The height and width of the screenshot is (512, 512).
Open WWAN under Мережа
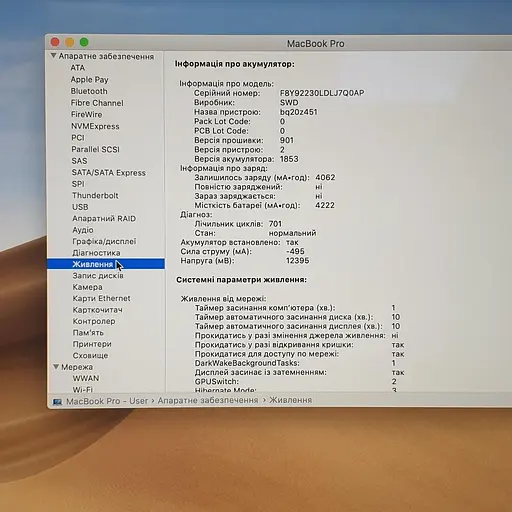pyautogui.click(x=86, y=378)
